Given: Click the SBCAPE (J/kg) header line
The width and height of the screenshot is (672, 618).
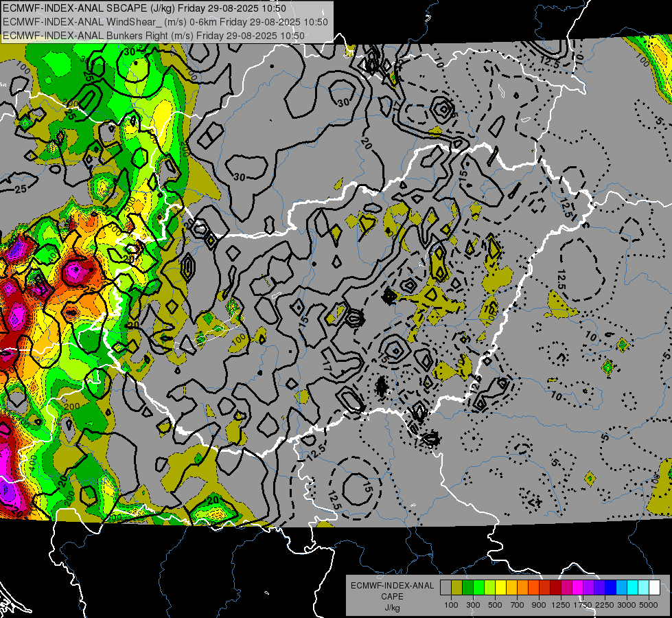Looking at the screenshot, I should (144, 8).
